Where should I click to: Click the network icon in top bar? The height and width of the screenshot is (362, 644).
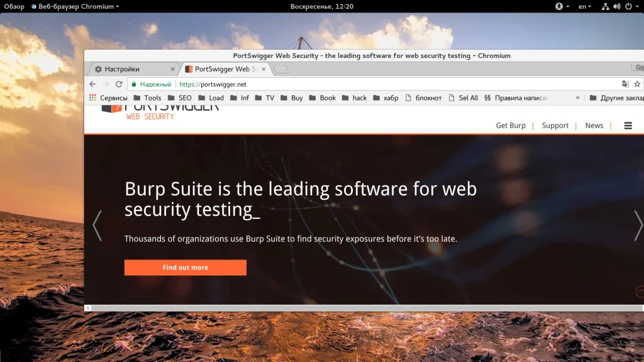(x=605, y=6)
